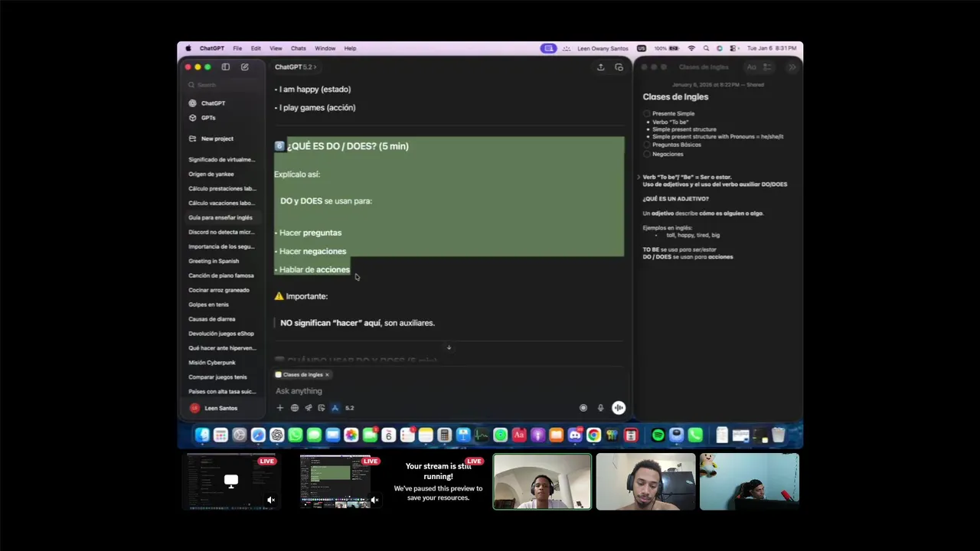Open chat "Comparar juegos tenis"
980x551 pixels.
[x=218, y=377]
